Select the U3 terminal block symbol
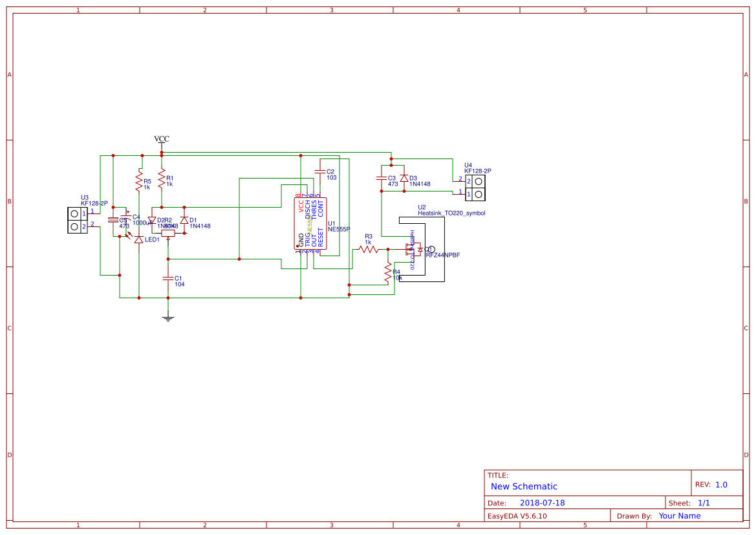Image resolution: width=756 pixels, height=535 pixels. (x=78, y=220)
